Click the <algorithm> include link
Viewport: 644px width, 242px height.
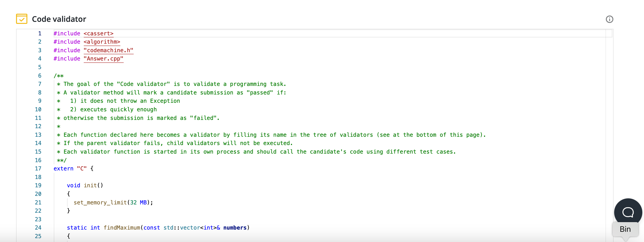tap(102, 42)
